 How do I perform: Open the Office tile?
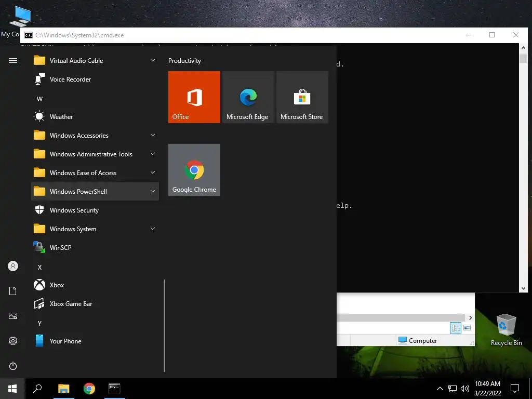(x=194, y=97)
